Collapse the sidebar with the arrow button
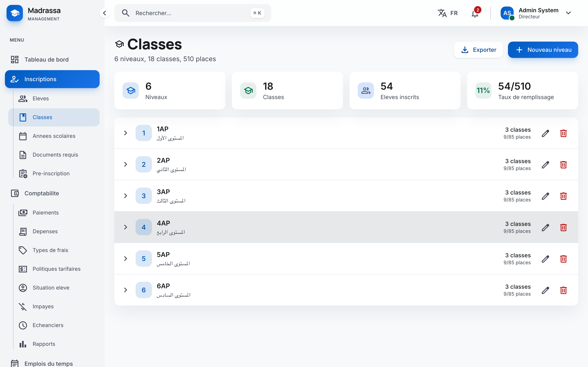588x367 pixels. pos(105,13)
